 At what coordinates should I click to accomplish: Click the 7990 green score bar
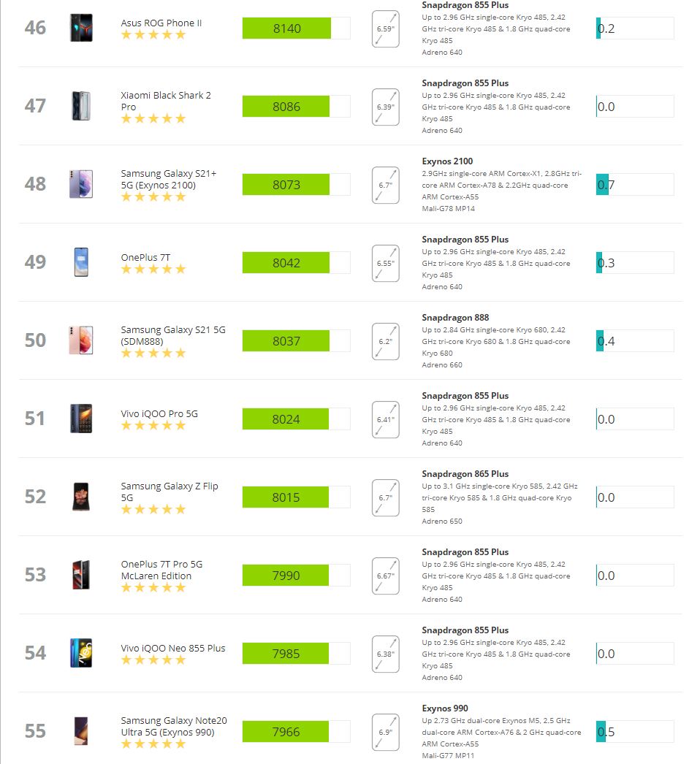pos(297,576)
